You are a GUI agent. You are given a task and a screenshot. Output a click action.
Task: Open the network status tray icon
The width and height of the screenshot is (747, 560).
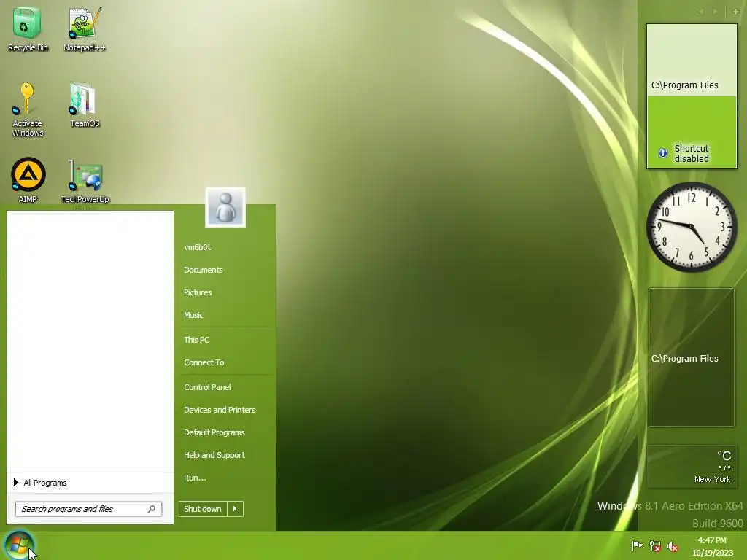(655, 546)
